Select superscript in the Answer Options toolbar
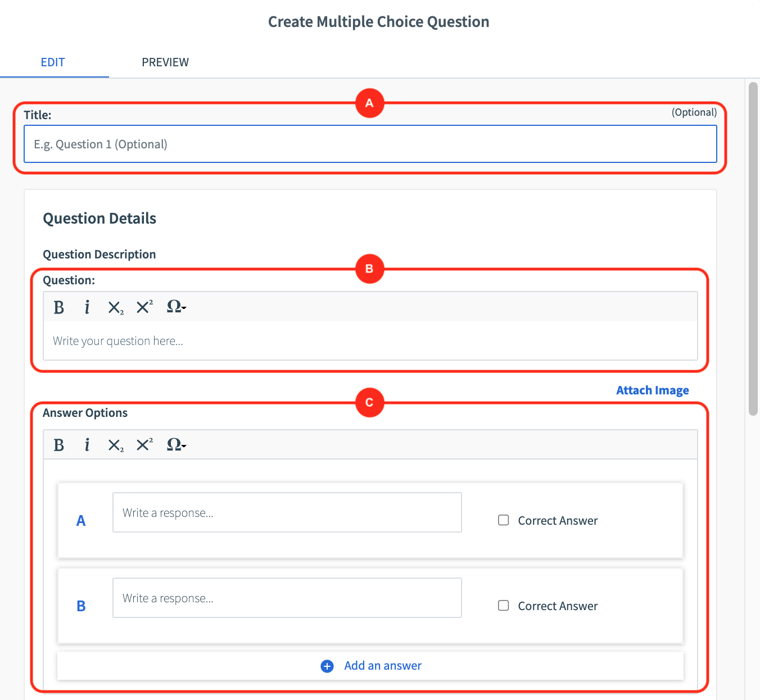760x700 pixels. pos(144,444)
